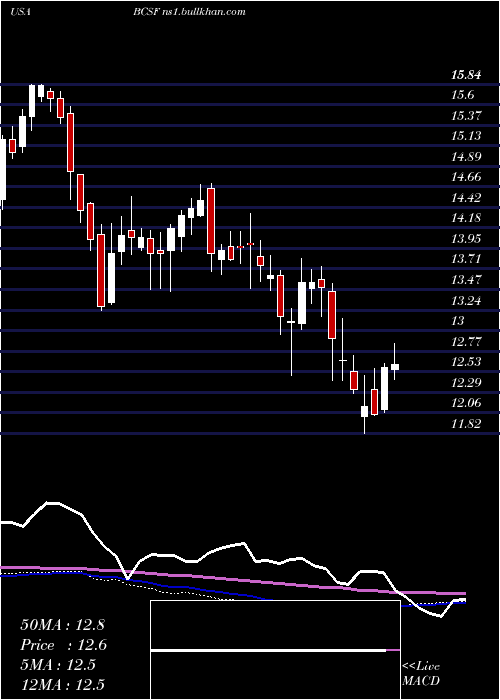Screen dimensions: 500x700
Task: Click the 12.53 price axis label
Action: [x=466, y=362]
